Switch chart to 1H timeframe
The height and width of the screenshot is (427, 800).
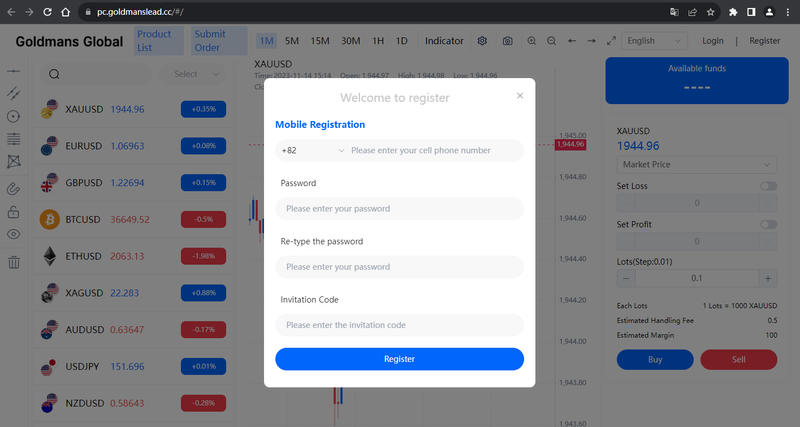tap(378, 41)
